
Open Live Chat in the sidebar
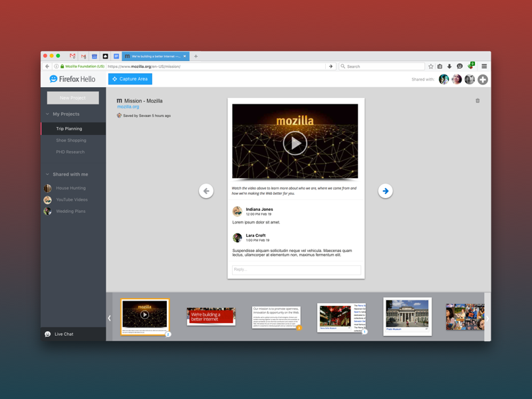73,334
